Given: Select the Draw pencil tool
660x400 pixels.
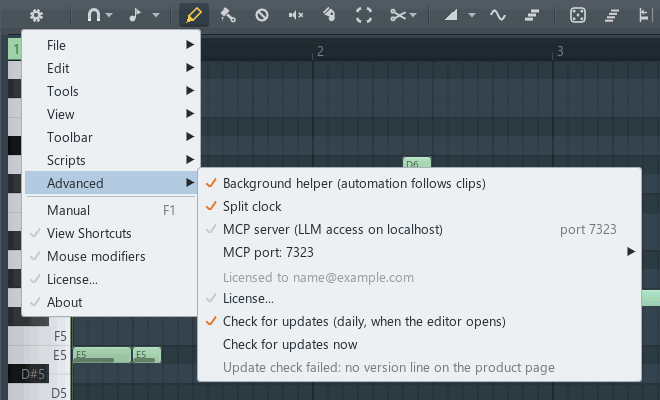Looking at the screenshot, I should [x=194, y=15].
